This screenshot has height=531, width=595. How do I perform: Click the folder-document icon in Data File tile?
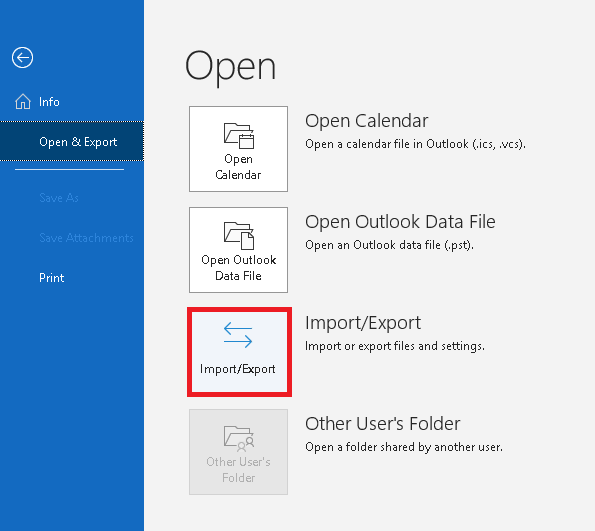pos(239,236)
